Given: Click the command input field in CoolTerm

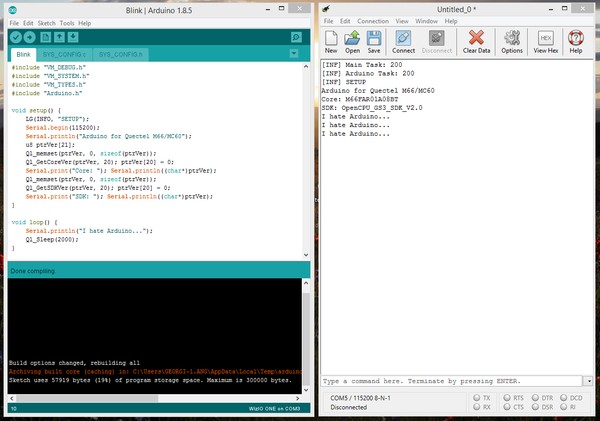Looking at the screenshot, I should [452, 381].
